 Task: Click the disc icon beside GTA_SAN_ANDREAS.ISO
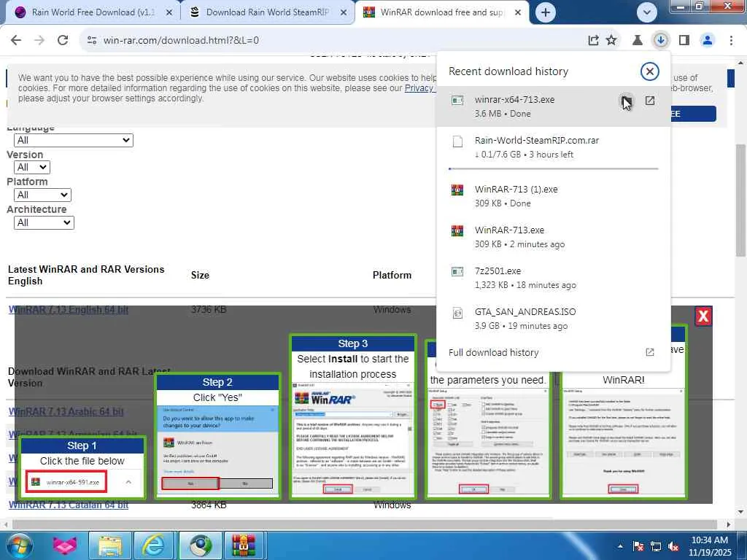coord(457,313)
